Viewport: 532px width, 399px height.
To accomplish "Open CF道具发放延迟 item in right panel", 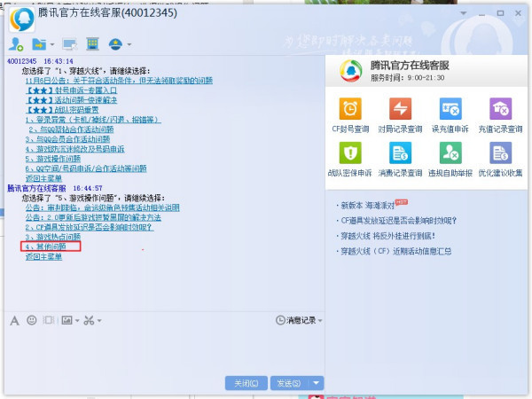I will 399,221.
